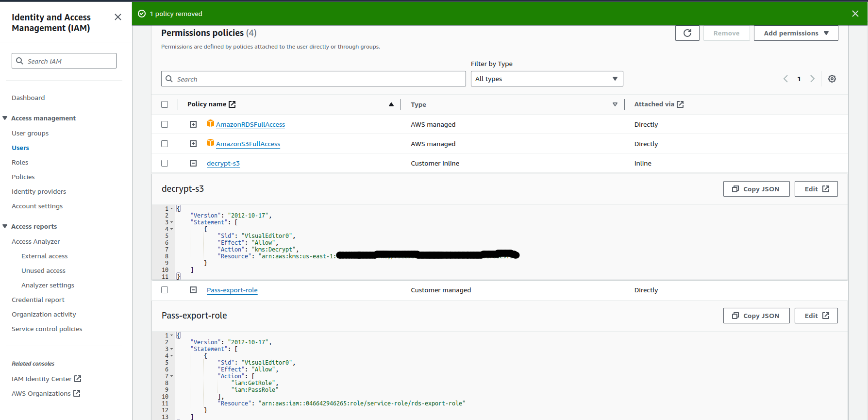The height and width of the screenshot is (420, 868).
Task: Check the Pass-export-role row checkbox
Action: click(165, 290)
